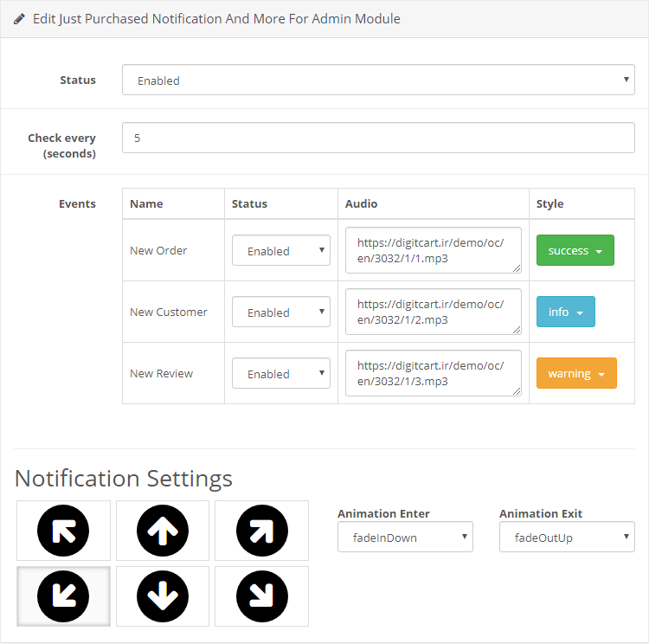Click the New Order audio URL textarea
Image resolution: width=649 pixels, height=644 pixels.
[x=434, y=250]
